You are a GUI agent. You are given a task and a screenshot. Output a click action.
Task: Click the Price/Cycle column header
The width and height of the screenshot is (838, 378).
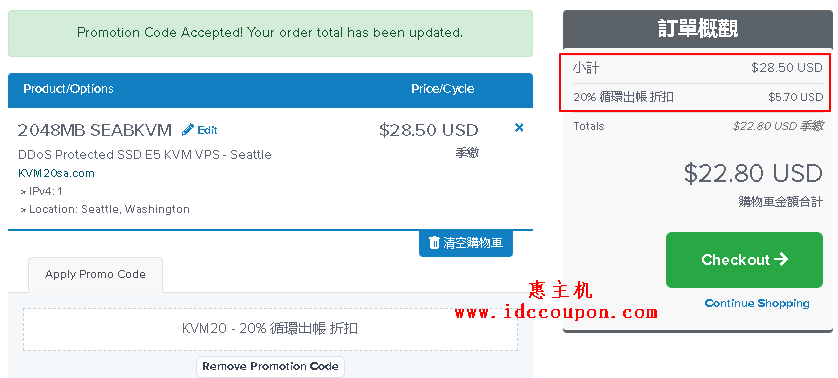443,89
